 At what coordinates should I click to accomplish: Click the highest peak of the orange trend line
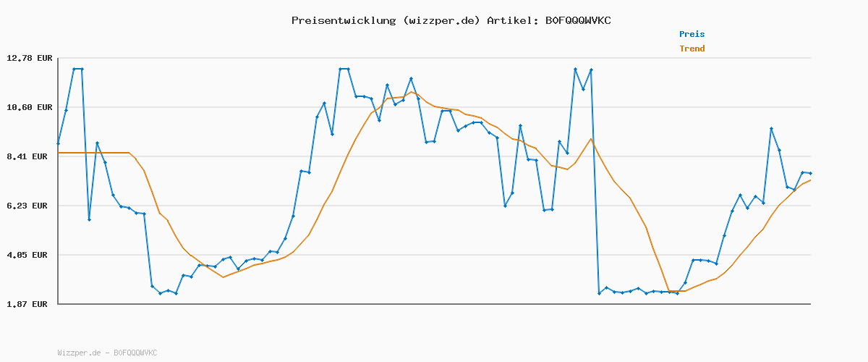click(412, 92)
